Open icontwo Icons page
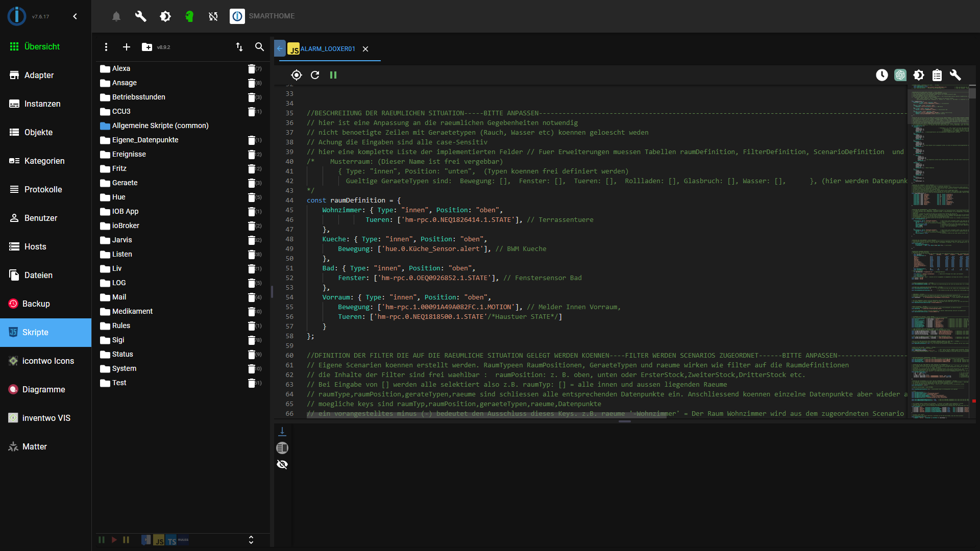The image size is (980, 551). 45,361
